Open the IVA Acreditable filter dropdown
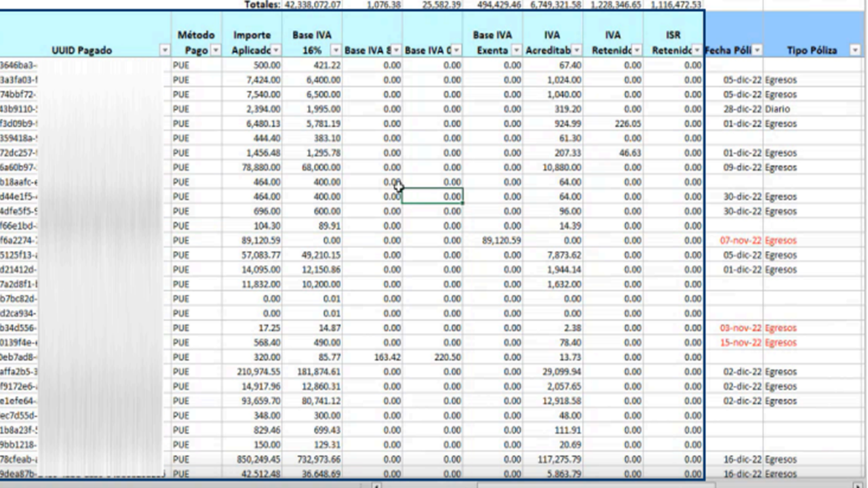Screen dimensions: 868x488 click(576, 50)
